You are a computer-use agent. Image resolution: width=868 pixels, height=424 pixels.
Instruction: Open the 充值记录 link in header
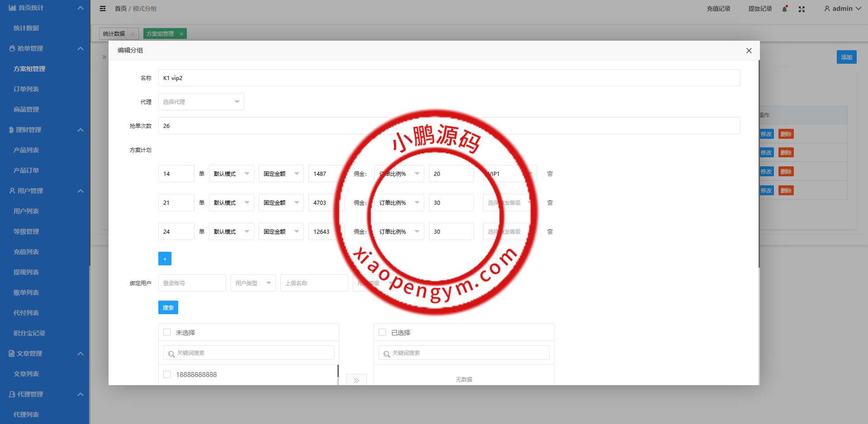[718, 9]
